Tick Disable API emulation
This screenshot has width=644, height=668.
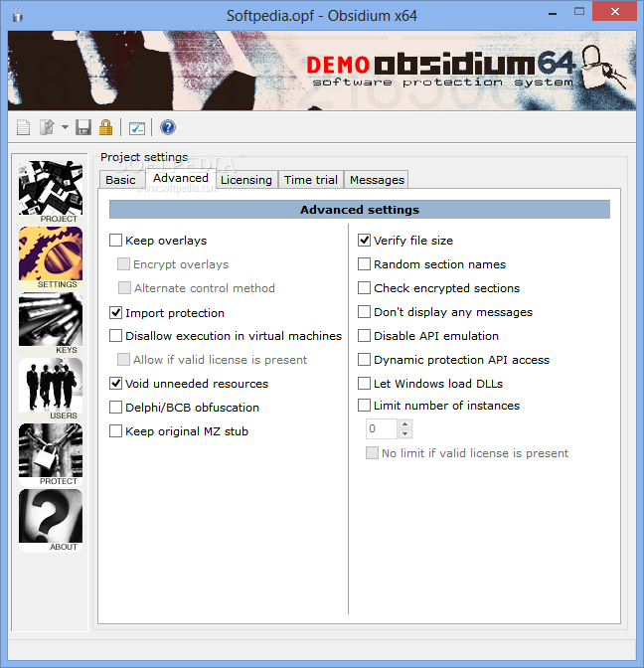[x=364, y=336]
